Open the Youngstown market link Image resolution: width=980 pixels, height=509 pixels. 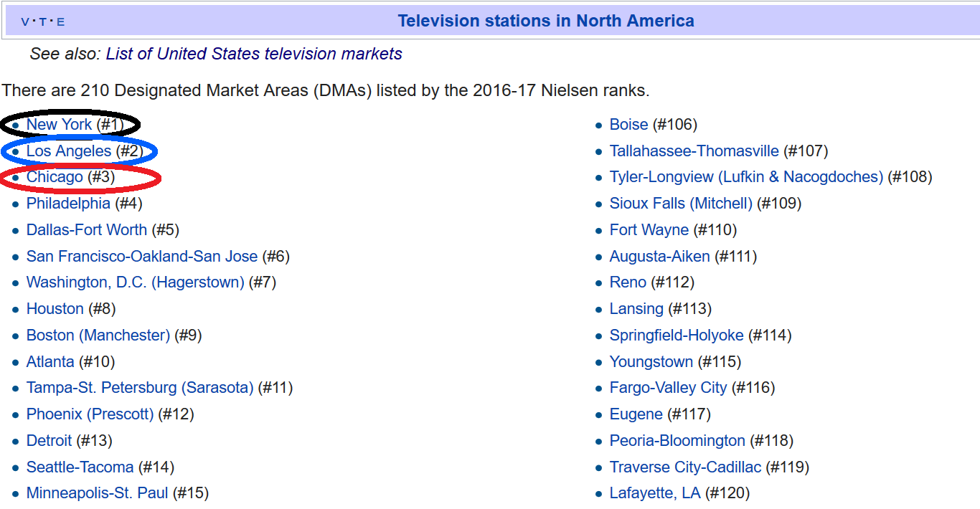[651, 361]
